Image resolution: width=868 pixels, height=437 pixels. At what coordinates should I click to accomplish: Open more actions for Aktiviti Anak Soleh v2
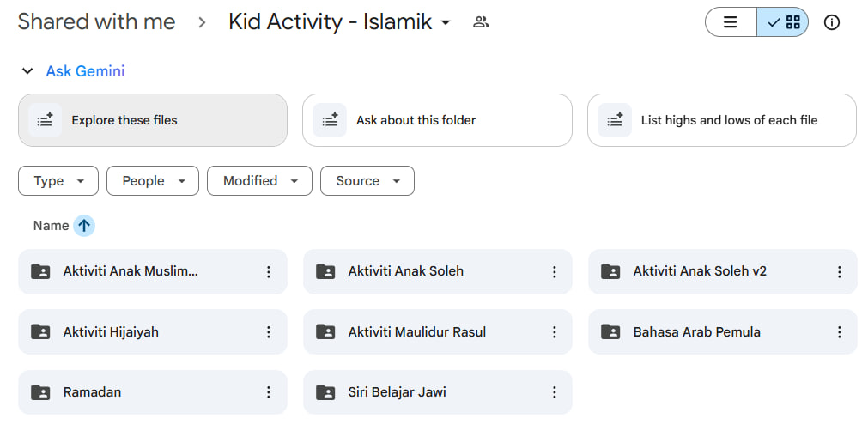click(x=839, y=271)
